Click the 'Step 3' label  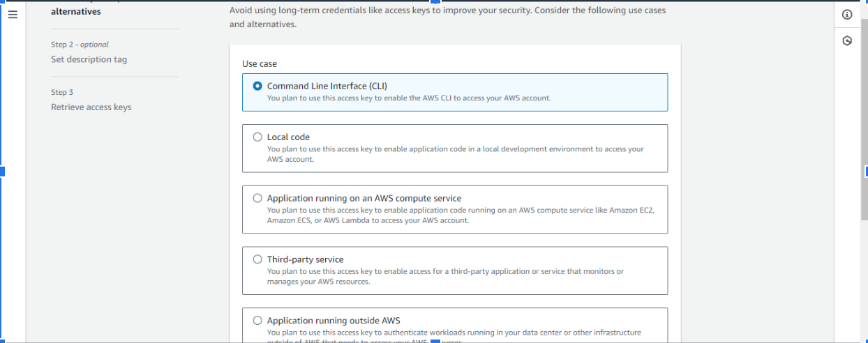[62, 92]
